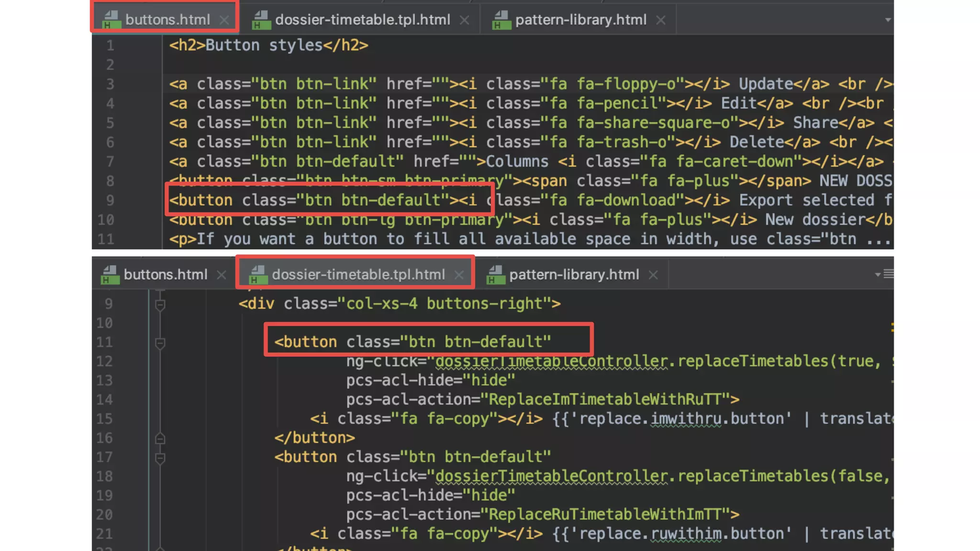Toggle fold end marker at line 16
The image size is (980, 551).
tap(160, 438)
